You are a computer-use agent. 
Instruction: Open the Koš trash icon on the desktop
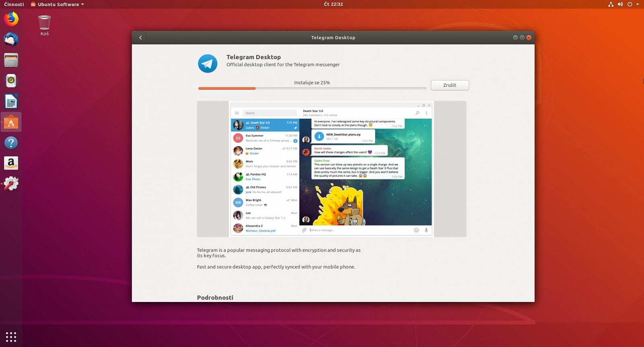pyautogui.click(x=44, y=25)
